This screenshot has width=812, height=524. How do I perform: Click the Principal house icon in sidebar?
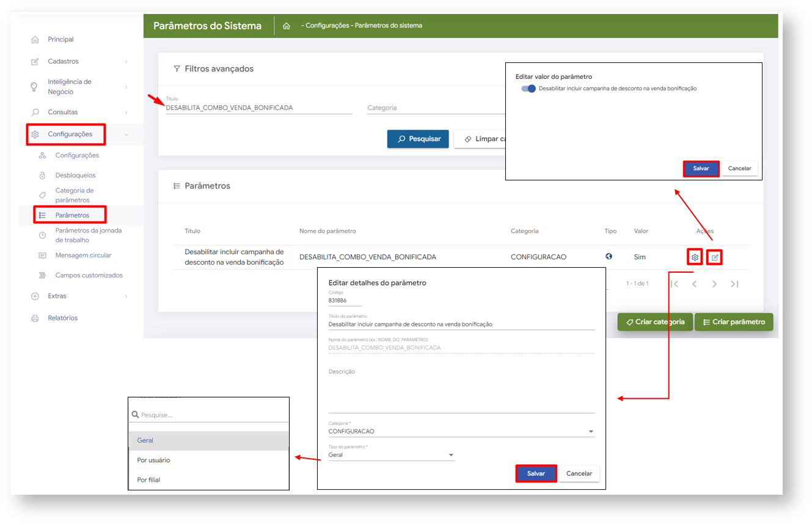[35, 40]
